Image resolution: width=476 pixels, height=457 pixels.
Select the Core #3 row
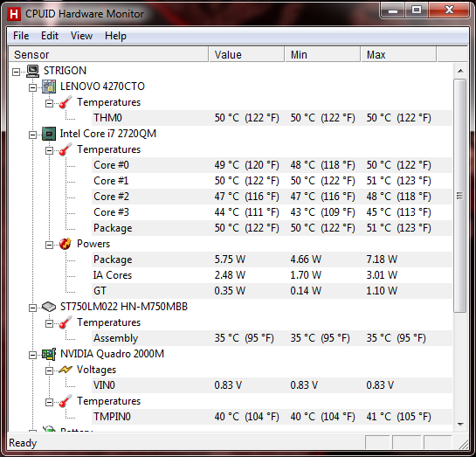[x=272, y=212]
